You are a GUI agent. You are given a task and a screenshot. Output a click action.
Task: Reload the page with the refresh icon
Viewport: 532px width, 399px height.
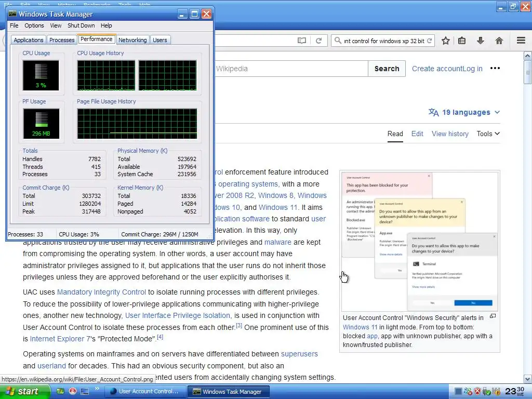[318, 41]
